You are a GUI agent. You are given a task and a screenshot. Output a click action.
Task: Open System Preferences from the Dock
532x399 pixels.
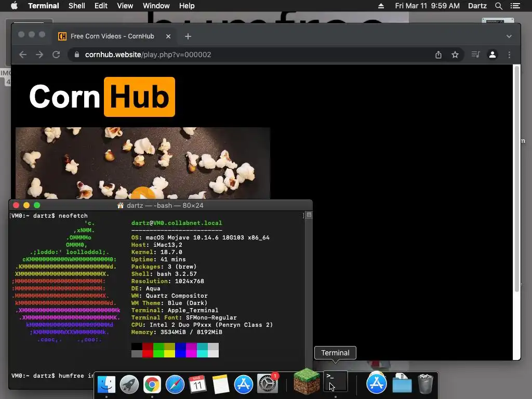click(267, 384)
